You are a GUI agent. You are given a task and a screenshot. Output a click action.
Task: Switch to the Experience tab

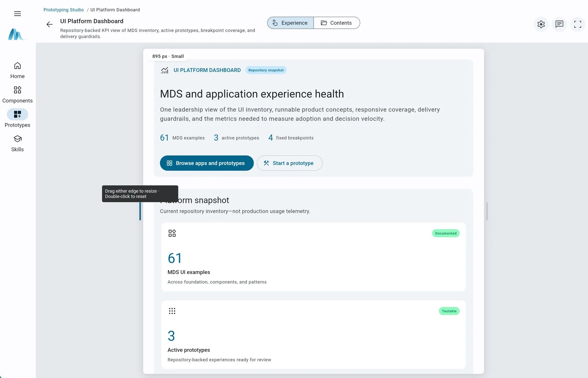[290, 23]
